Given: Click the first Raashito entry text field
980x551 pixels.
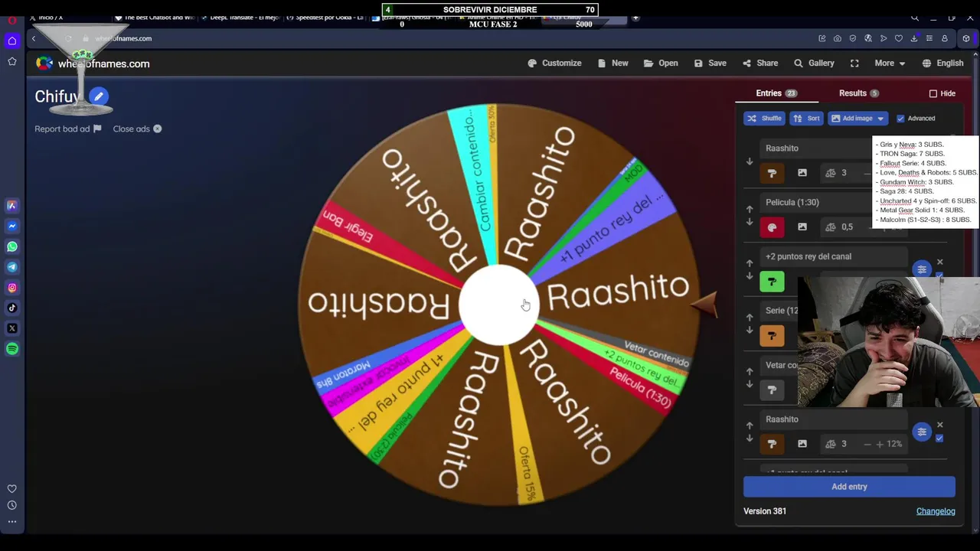Looking at the screenshot, I should [x=818, y=148].
